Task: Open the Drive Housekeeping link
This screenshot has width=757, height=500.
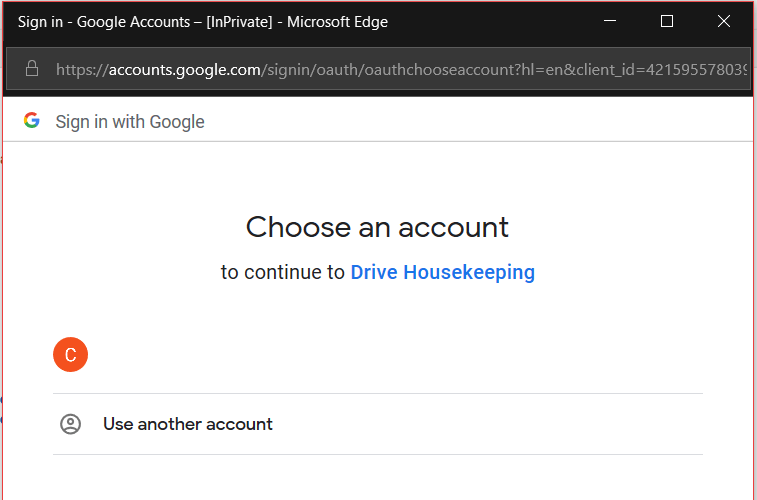Action: click(443, 272)
